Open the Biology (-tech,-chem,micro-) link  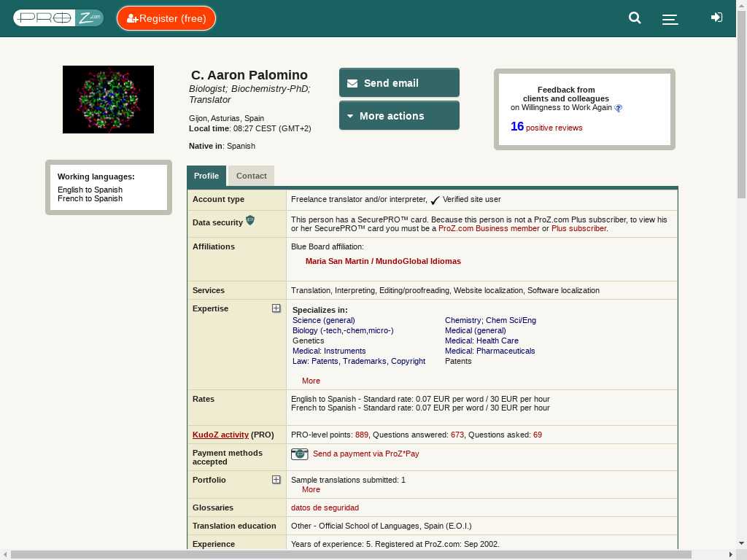(343, 330)
